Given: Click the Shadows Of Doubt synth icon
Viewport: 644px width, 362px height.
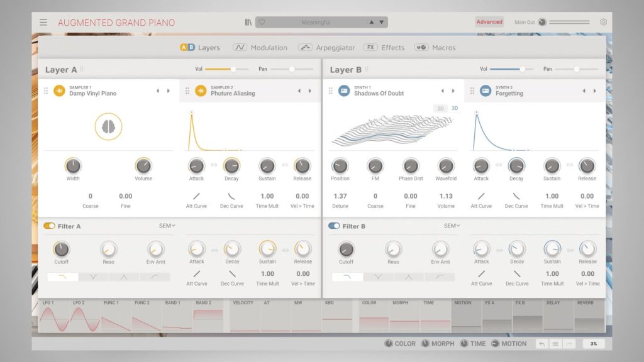Looking at the screenshot, I should 345,90.
